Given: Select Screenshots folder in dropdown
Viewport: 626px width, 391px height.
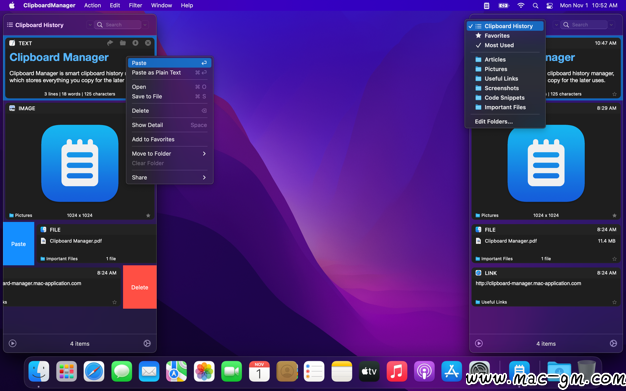Looking at the screenshot, I should 505,88.
